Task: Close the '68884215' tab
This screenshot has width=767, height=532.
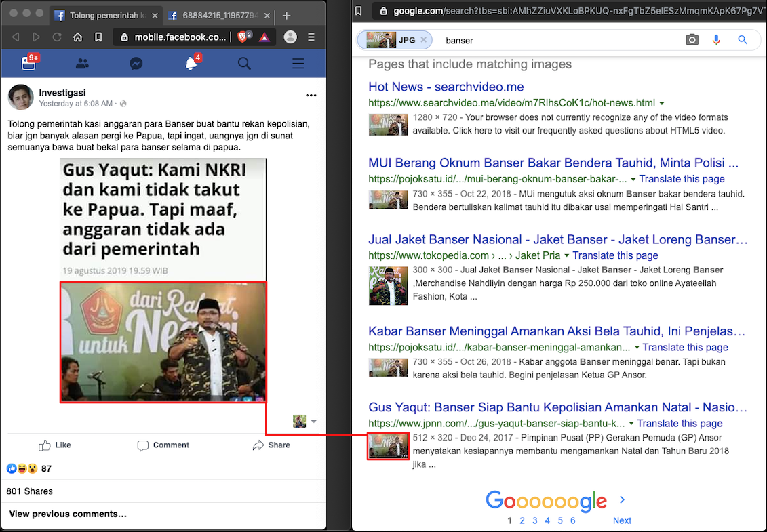Action: [x=267, y=16]
